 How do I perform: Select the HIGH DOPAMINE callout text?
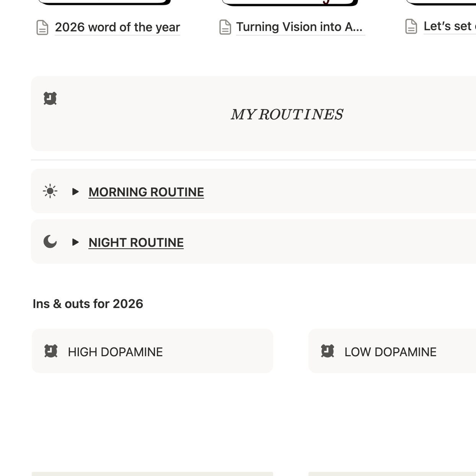pos(115,352)
